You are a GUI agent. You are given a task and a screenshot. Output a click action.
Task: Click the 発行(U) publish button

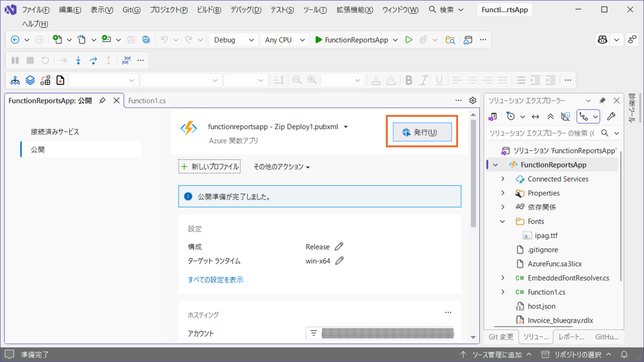click(x=422, y=132)
